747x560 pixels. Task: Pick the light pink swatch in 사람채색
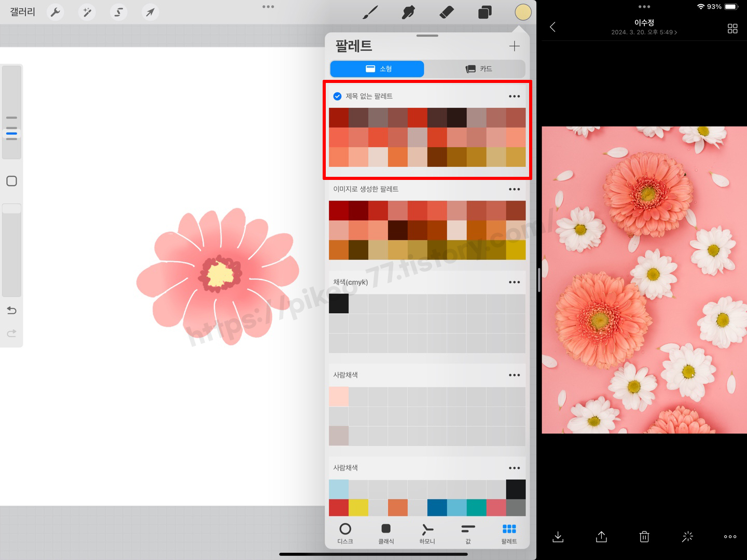339,397
